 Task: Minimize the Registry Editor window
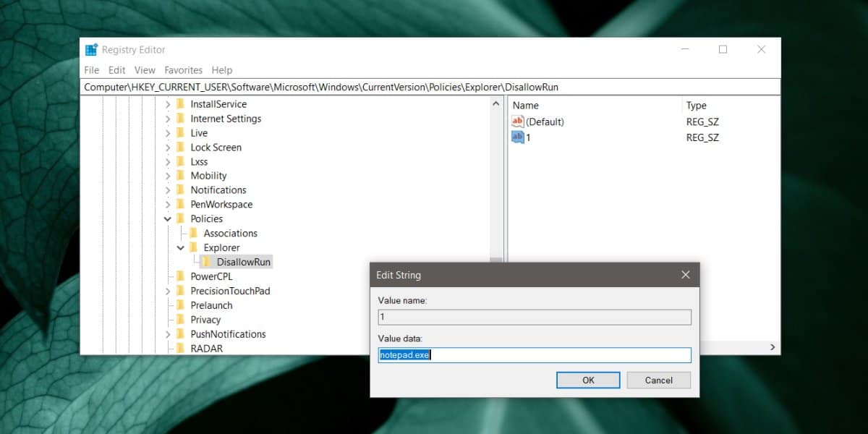click(x=684, y=49)
